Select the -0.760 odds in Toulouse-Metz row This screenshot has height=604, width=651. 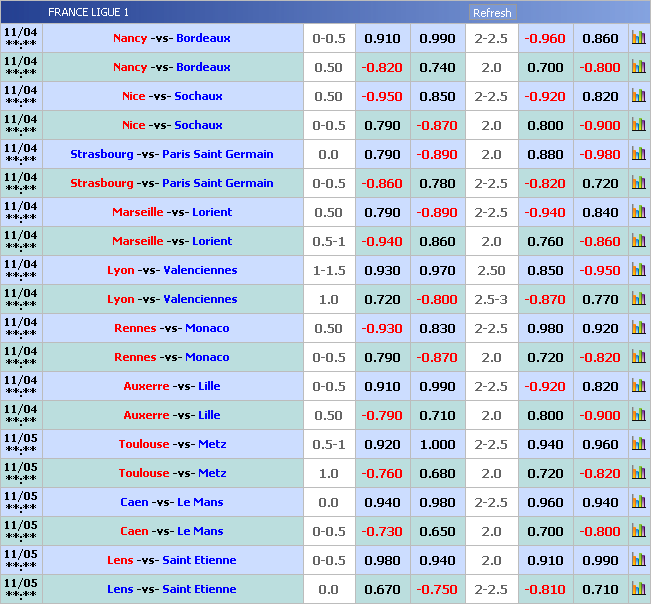382,473
